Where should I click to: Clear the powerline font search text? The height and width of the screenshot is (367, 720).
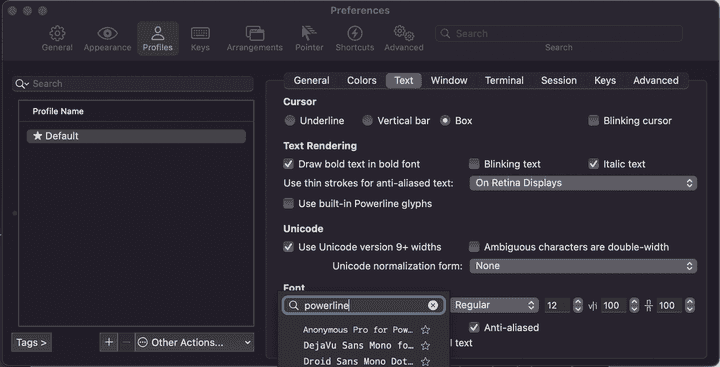click(433, 305)
